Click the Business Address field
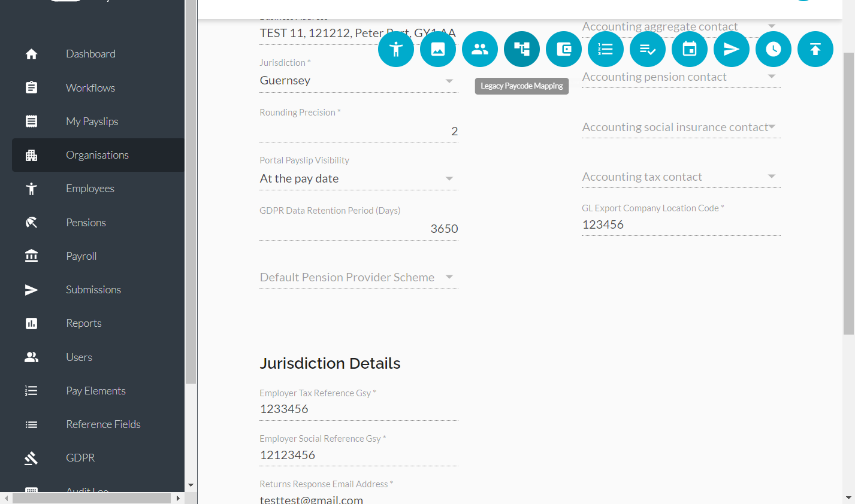855x504 pixels. pyautogui.click(x=359, y=33)
